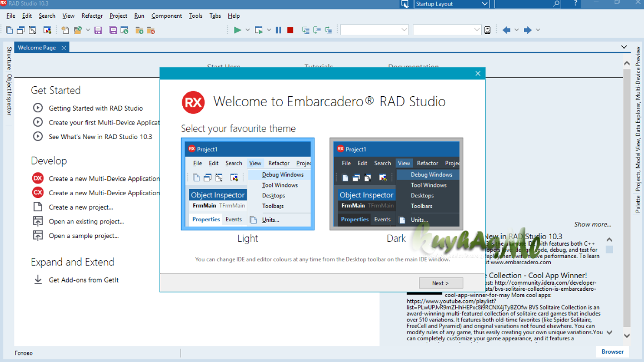This screenshot has width=644, height=362.
Task: Pause the running program
Action: coord(278,29)
